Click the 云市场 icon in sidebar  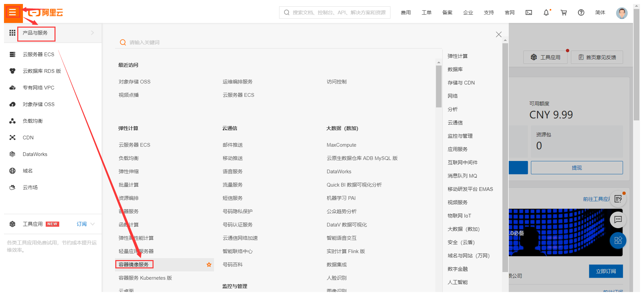point(12,187)
